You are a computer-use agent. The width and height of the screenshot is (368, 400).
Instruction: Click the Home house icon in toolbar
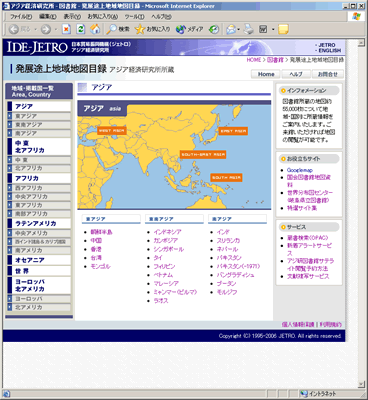pyautogui.click(x=95, y=29)
